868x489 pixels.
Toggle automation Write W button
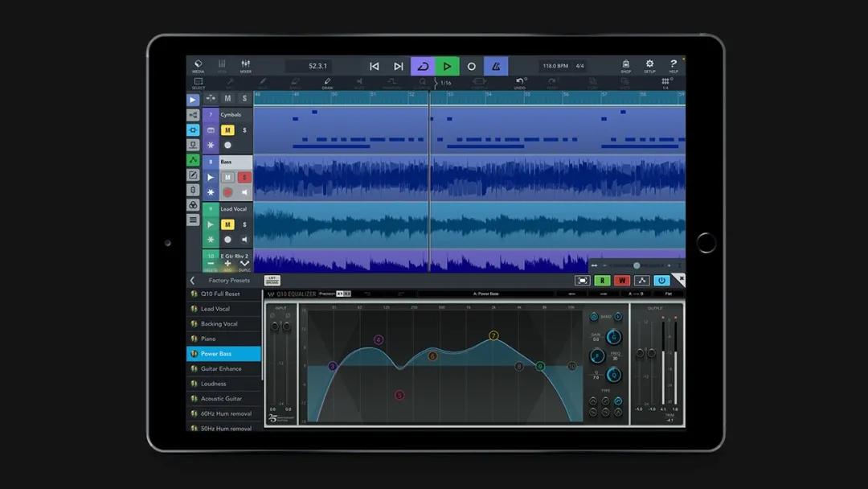click(x=621, y=281)
